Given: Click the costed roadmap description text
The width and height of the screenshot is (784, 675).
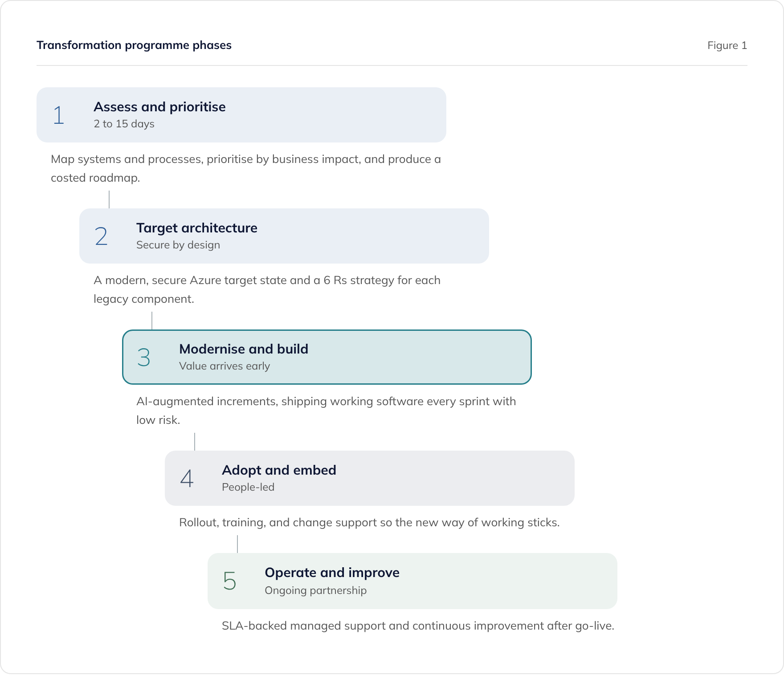Looking at the screenshot, I should coord(246,168).
